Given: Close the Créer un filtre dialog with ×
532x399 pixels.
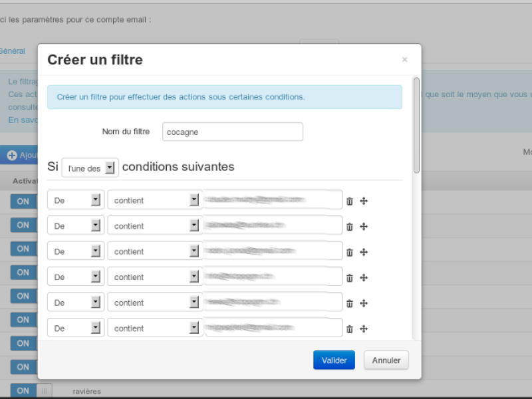Looking at the screenshot, I should tap(404, 60).
